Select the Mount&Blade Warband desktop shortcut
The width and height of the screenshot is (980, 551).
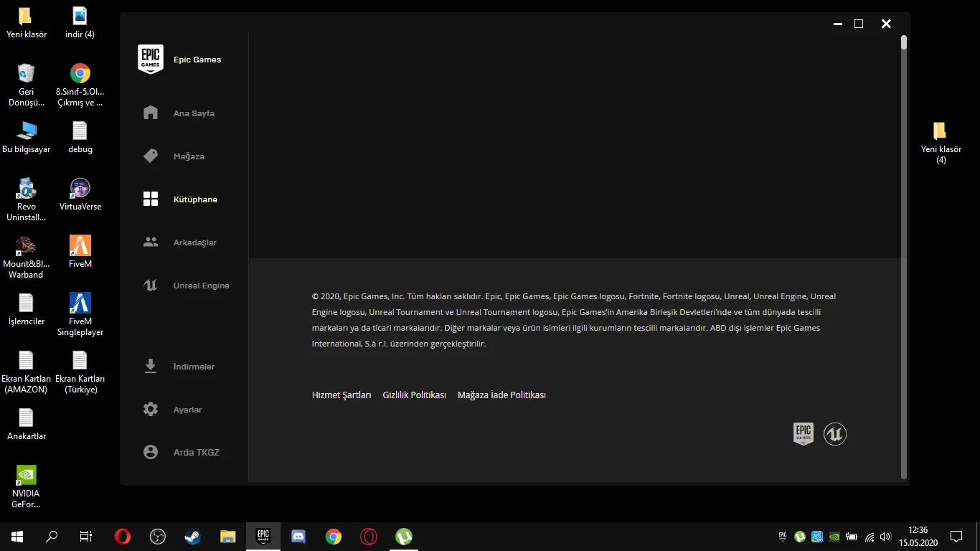point(26,258)
